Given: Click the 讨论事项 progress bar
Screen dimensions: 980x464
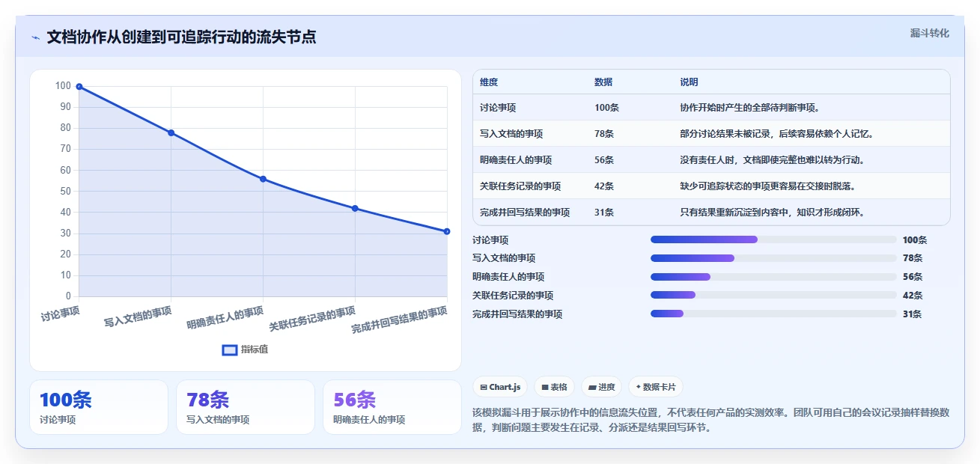Looking at the screenshot, I should pyautogui.click(x=773, y=239).
